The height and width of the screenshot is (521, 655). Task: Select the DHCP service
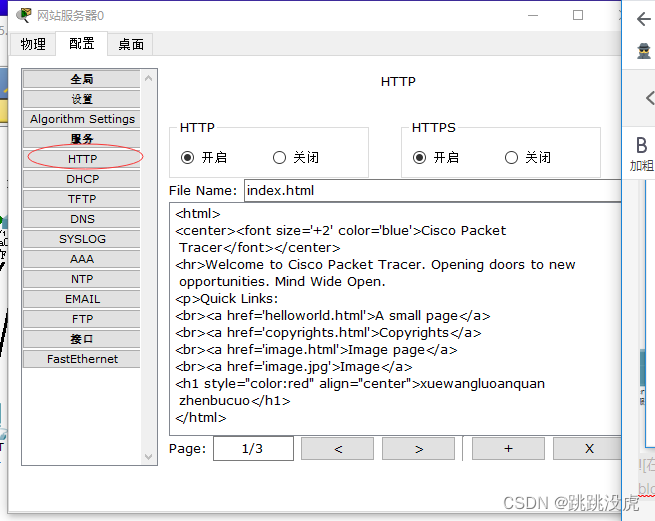click(82, 179)
